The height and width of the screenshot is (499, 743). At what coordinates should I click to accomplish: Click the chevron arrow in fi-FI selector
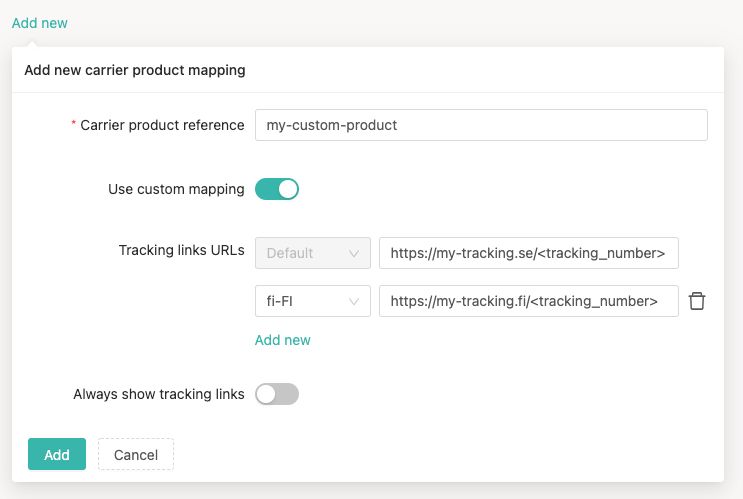coord(353,301)
